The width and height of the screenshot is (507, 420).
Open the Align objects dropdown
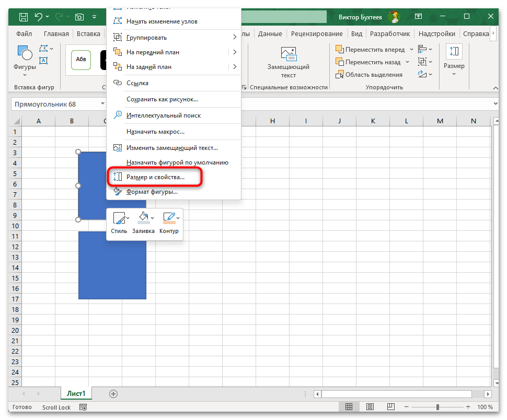(425, 49)
